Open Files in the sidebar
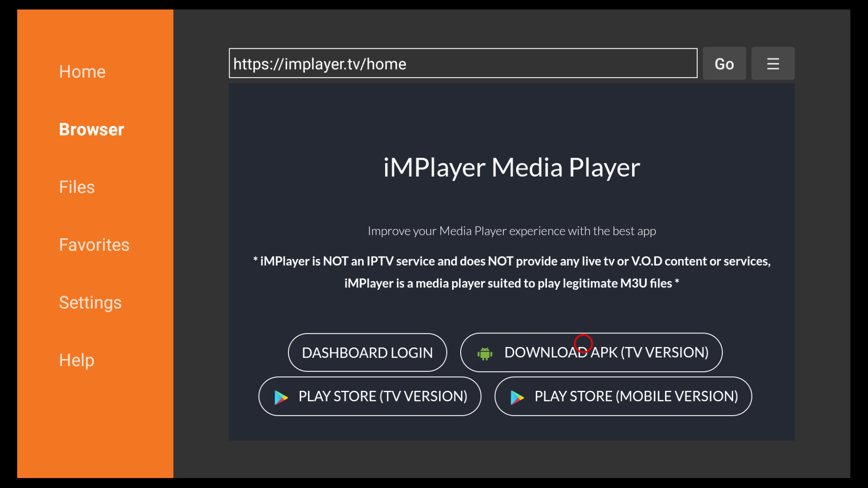This screenshot has height=488, width=868. click(x=77, y=187)
